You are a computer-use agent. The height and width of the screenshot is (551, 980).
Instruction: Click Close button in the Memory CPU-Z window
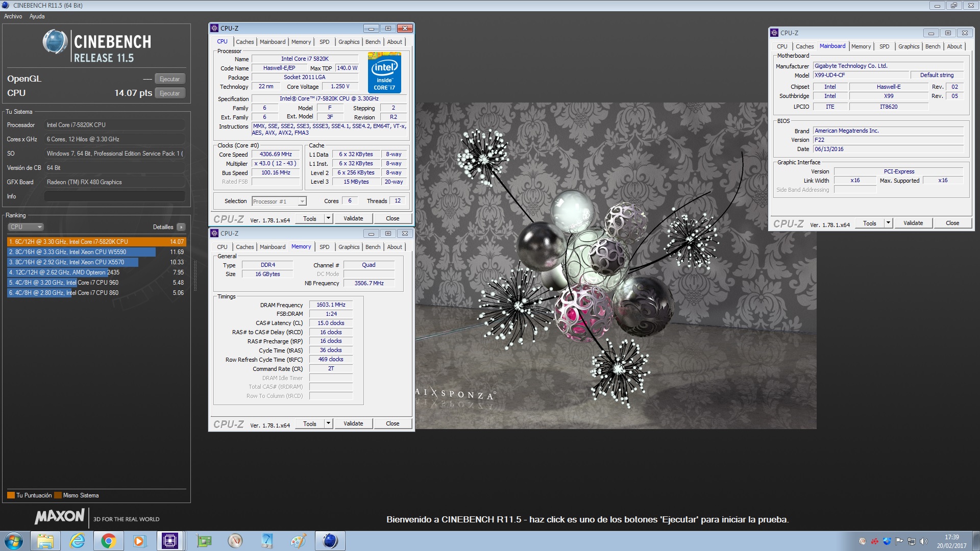pyautogui.click(x=393, y=423)
